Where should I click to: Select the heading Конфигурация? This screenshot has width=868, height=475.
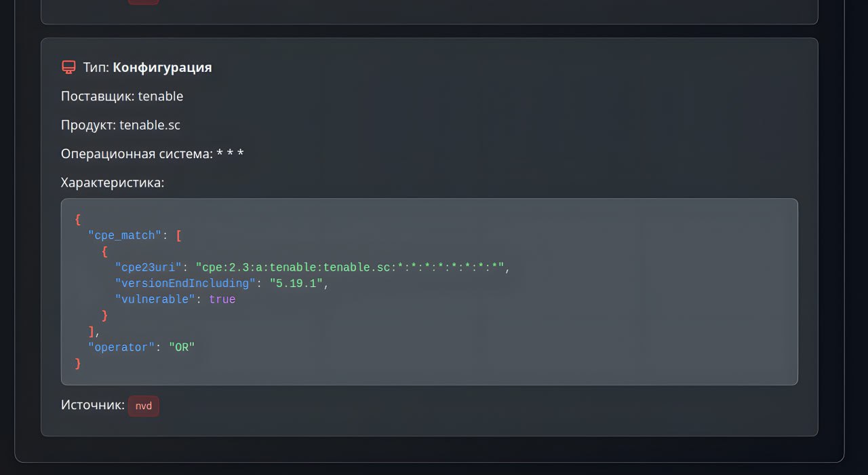162,67
